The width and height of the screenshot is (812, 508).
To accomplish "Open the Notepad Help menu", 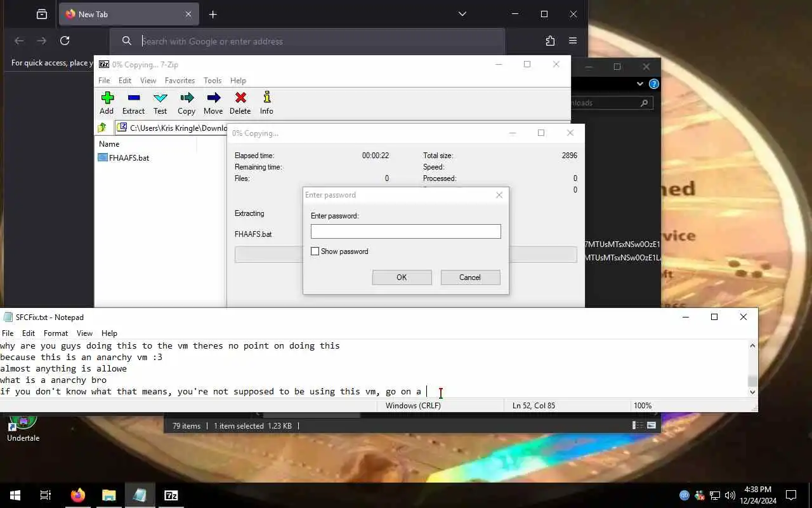I will 109,333.
